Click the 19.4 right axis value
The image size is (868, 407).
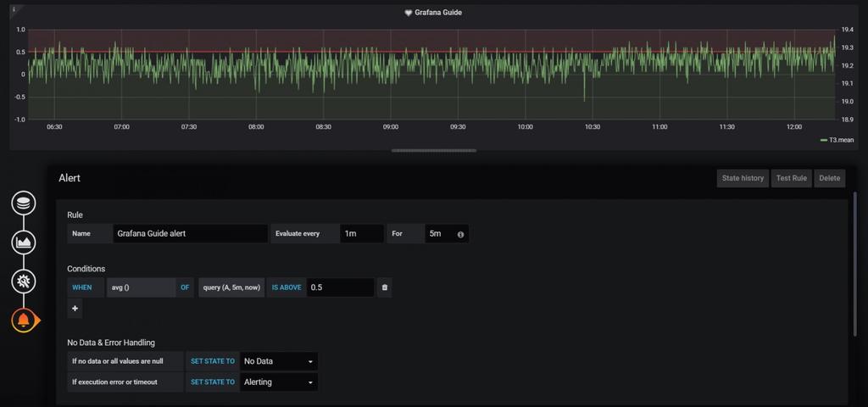click(847, 30)
